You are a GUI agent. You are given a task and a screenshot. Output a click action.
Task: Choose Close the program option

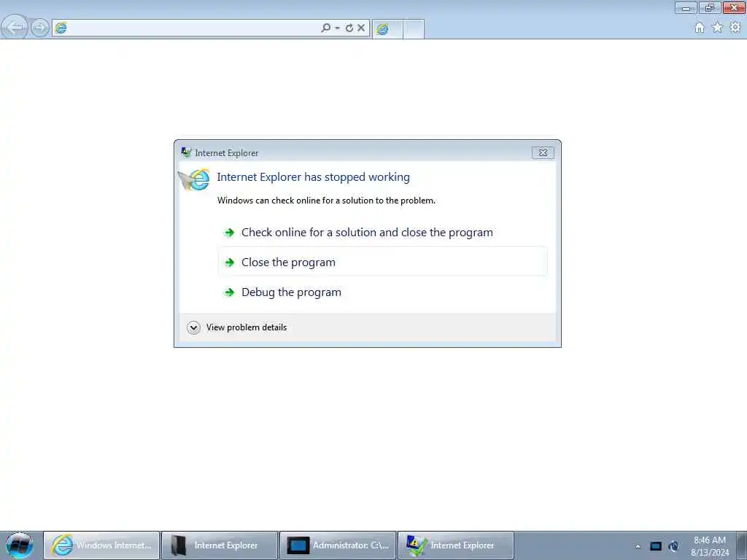(x=383, y=262)
